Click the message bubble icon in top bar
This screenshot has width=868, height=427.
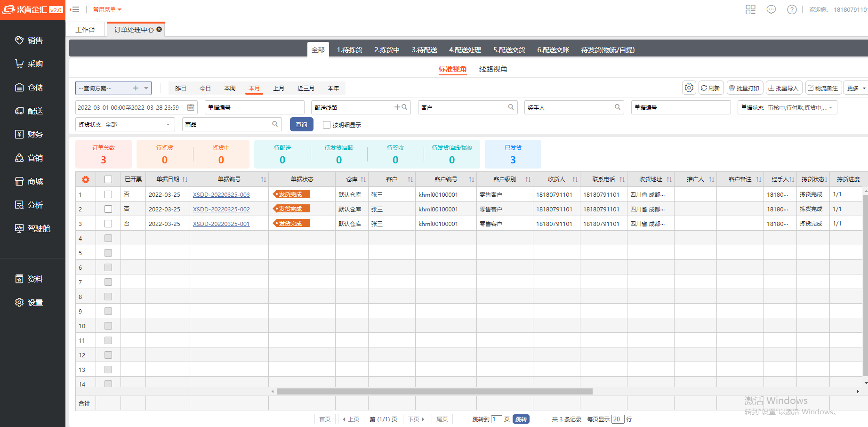pyautogui.click(x=771, y=9)
